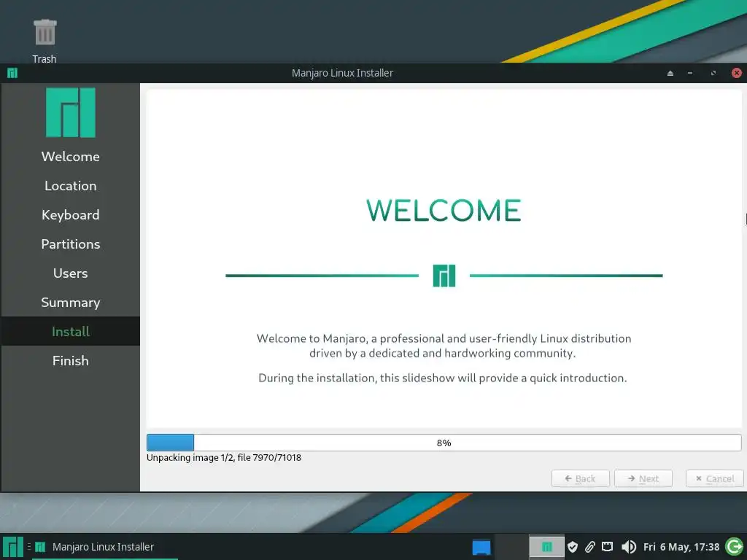Select the Partitions step in the sidebar
Image resolution: width=747 pixels, height=560 pixels.
[x=71, y=244]
